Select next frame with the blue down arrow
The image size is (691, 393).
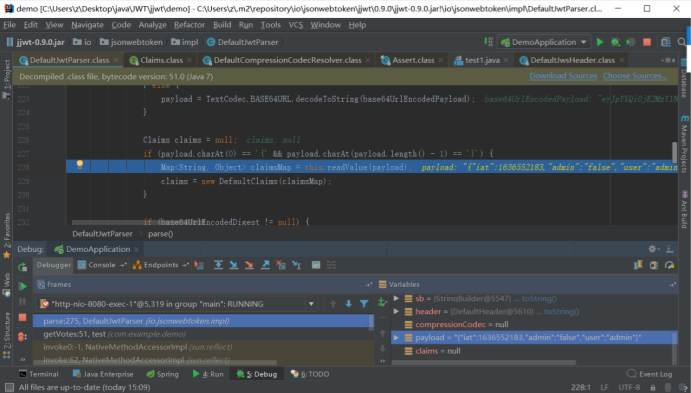pos(349,304)
